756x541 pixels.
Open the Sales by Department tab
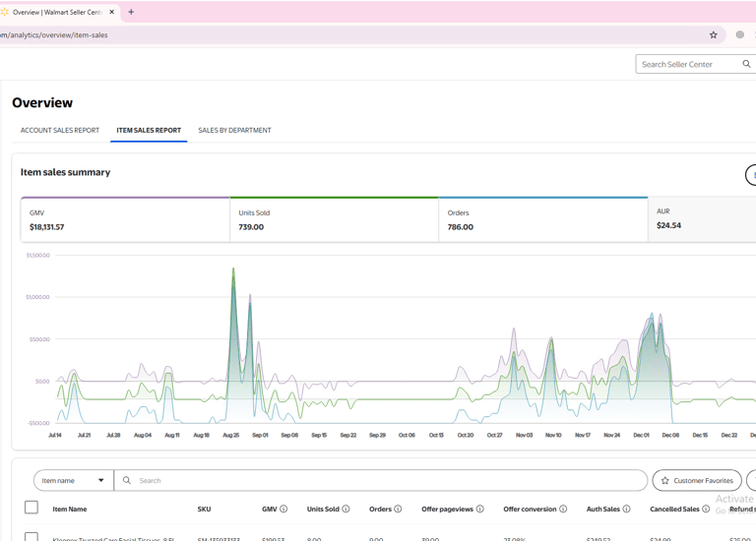pos(234,130)
